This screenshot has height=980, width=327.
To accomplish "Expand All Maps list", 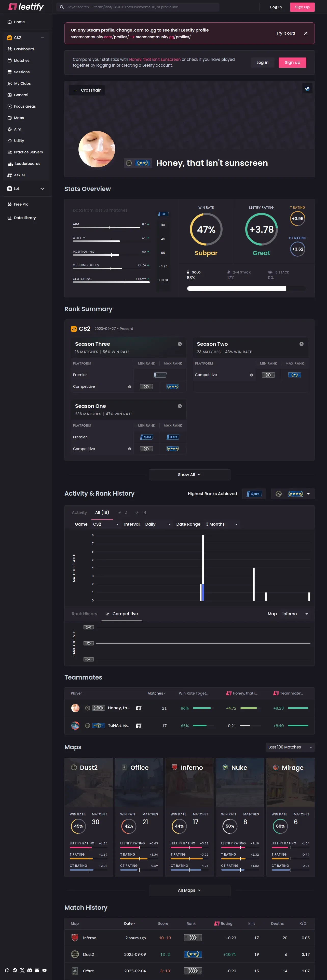I will [189, 890].
